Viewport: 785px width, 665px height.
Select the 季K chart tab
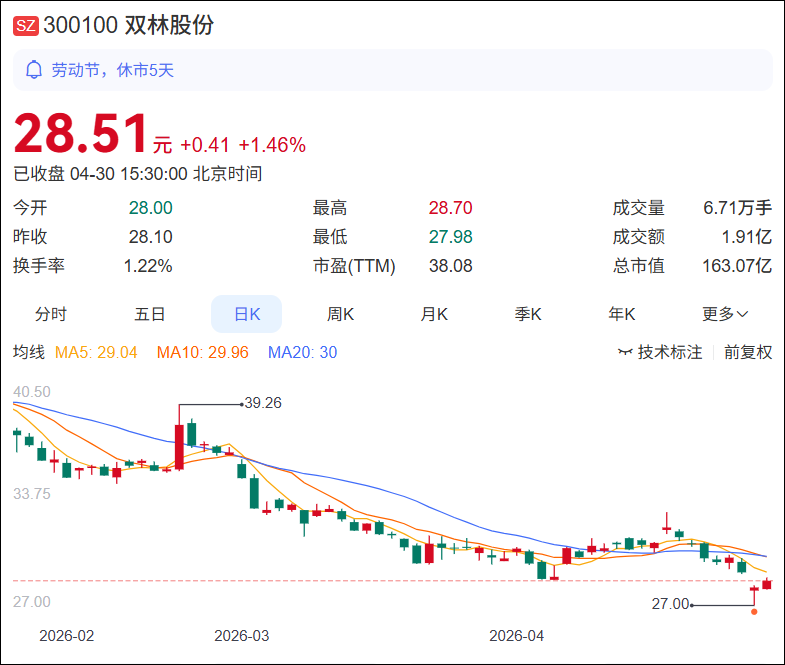528,314
